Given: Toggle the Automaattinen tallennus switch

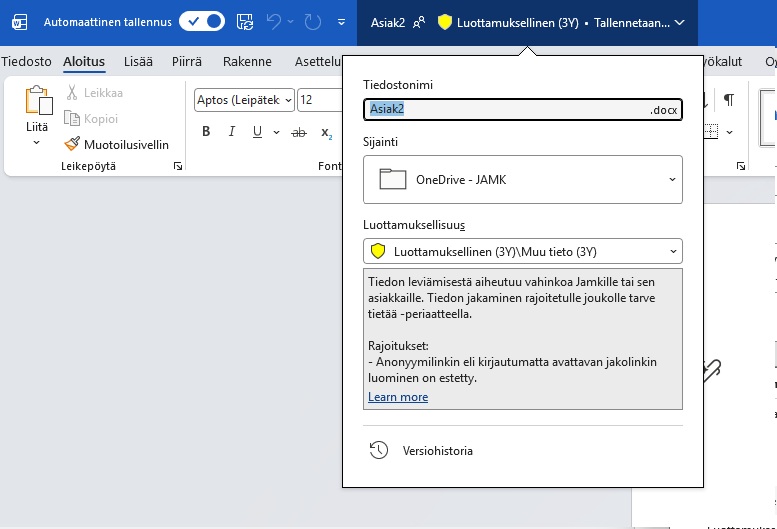Looking at the screenshot, I should point(201,21).
